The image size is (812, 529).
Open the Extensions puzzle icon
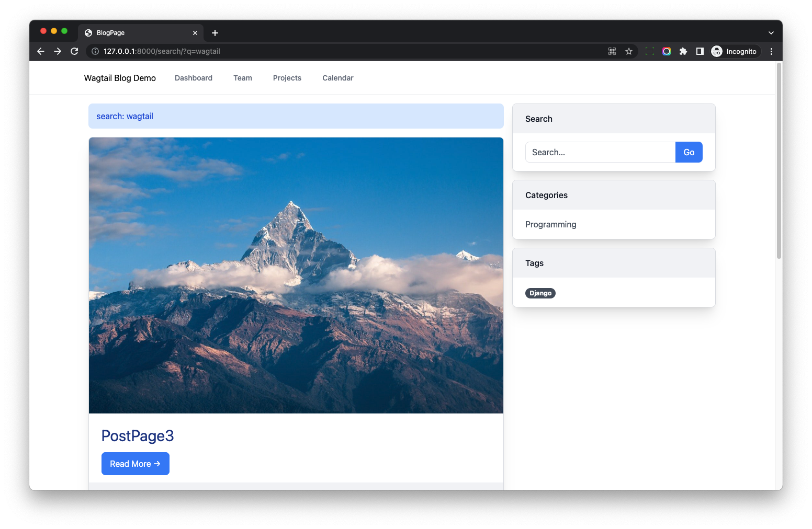point(683,51)
